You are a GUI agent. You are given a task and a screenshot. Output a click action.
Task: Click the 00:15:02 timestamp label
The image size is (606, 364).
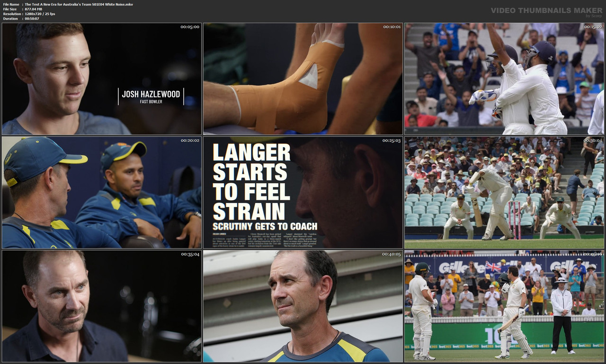tap(593, 27)
